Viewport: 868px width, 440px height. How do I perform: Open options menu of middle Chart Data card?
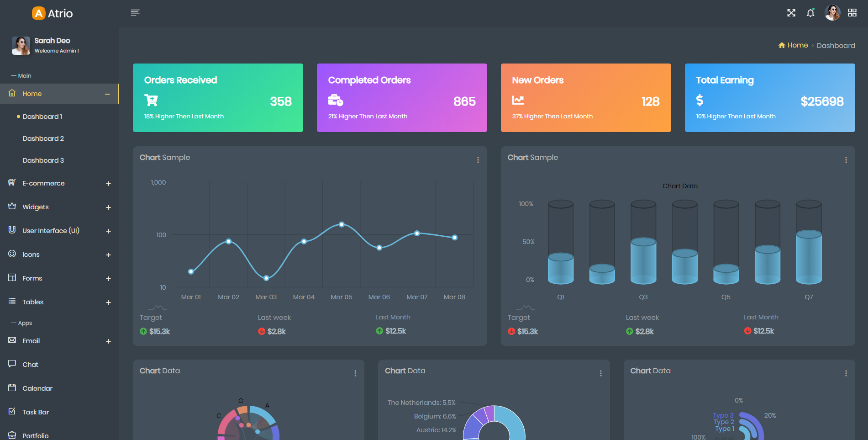point(601,373)
